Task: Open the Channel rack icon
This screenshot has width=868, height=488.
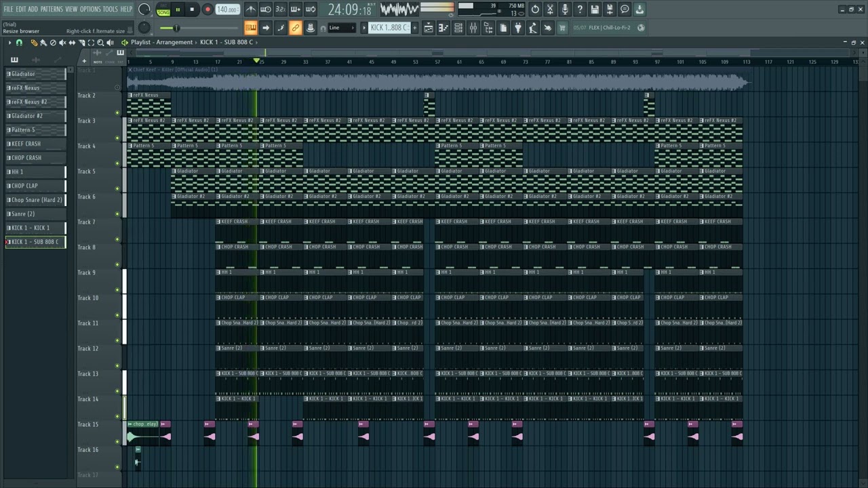Action: tap(458, 28)
